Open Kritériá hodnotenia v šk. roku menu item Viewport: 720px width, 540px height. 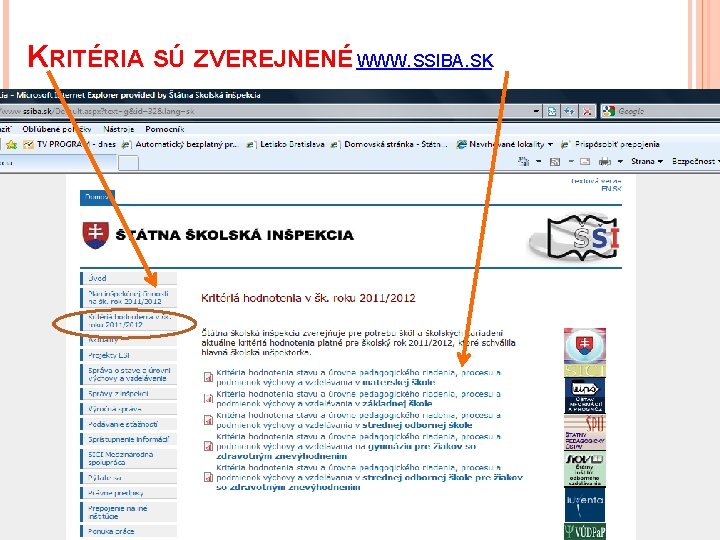[129, 321]
